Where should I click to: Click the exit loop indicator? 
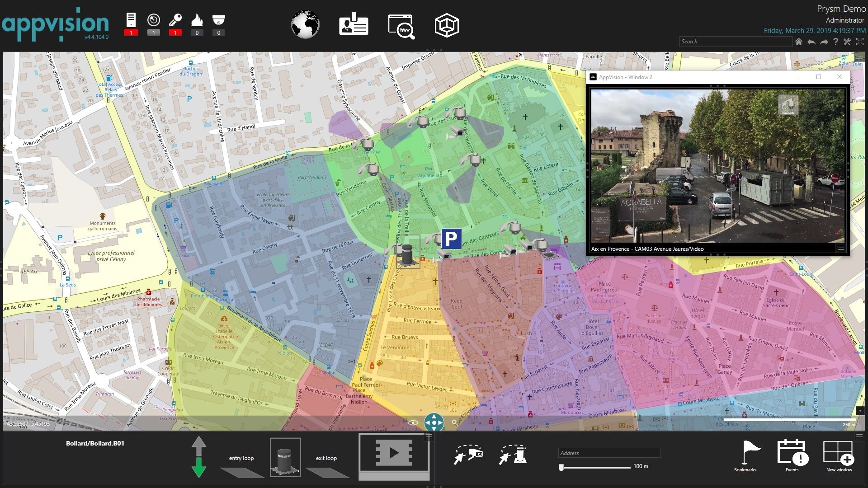click(327, 473)
